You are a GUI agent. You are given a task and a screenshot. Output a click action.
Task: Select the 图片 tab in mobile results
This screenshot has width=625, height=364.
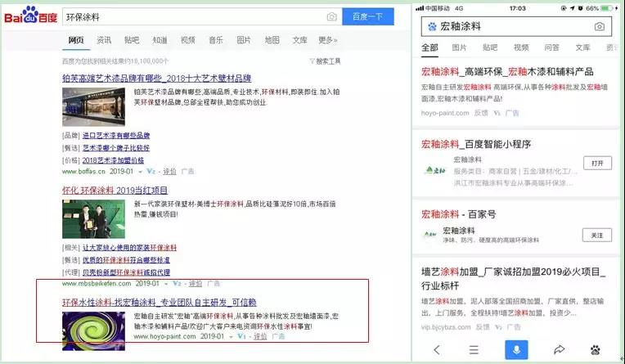[460, 48]
